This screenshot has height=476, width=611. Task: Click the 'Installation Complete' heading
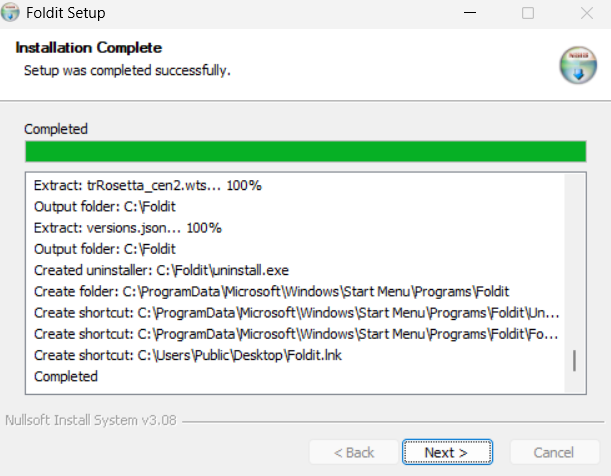point(89,48)
